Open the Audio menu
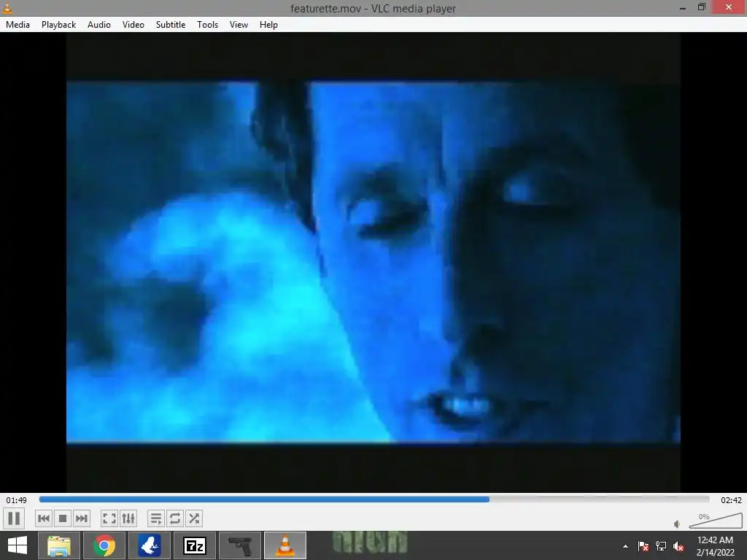 pyautogui.click(x=99, y=25)
